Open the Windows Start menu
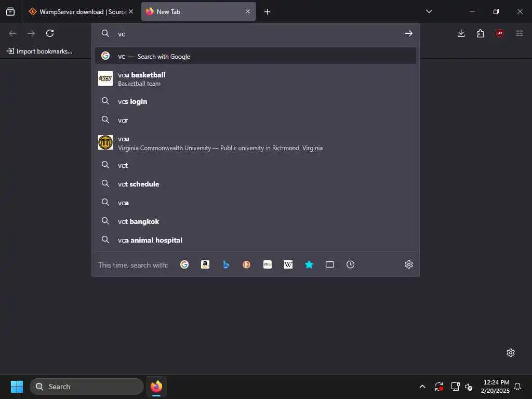Viewport: 532px width, 399px height. [17, 387]
